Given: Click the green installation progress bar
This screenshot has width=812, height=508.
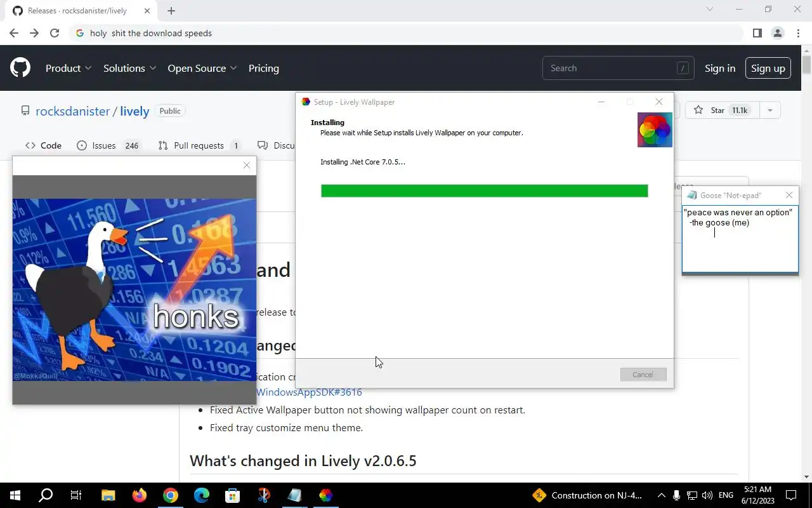Looking at the screenshot, I should tap(484, 190).
